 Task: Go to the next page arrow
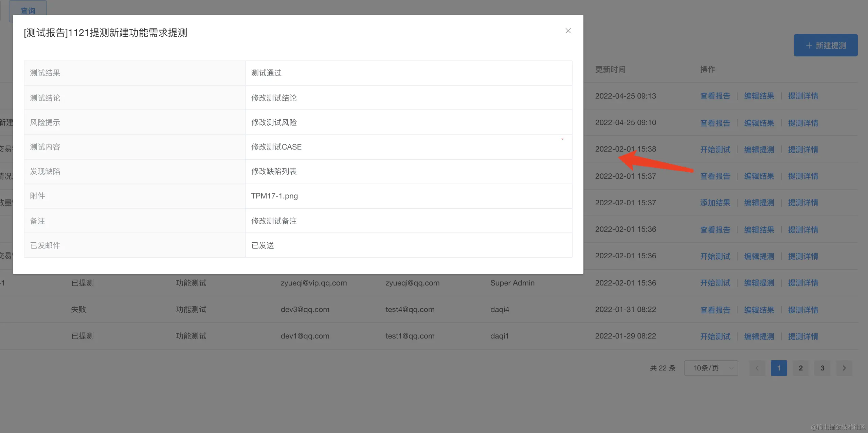(844, 368)
